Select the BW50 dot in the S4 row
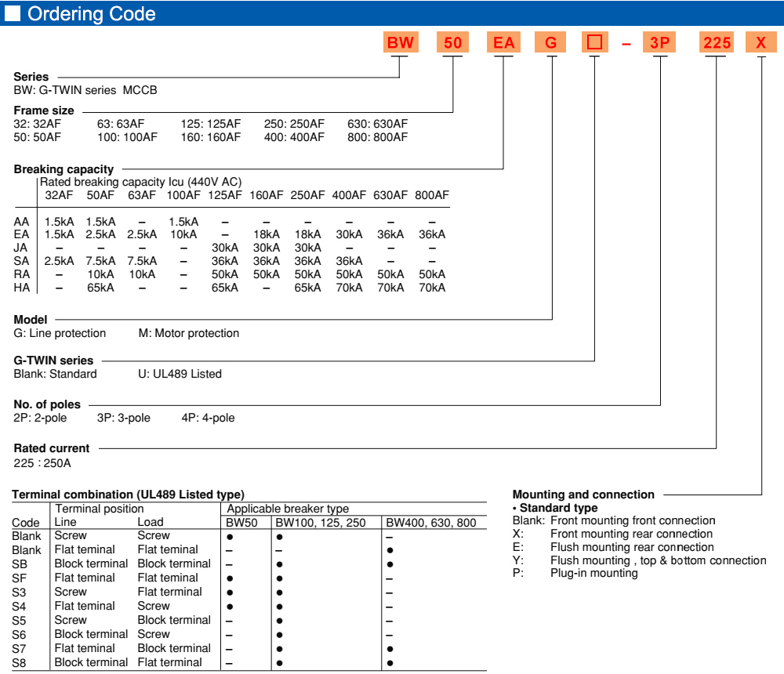This screenshot has height=674, width=784. click(x=230, y=607)
